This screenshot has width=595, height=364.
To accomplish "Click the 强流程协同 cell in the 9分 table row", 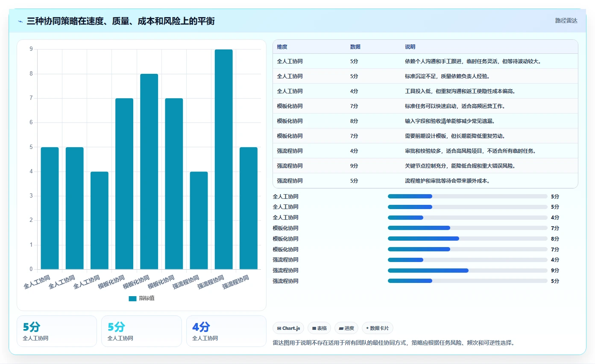I will point(290,166).
